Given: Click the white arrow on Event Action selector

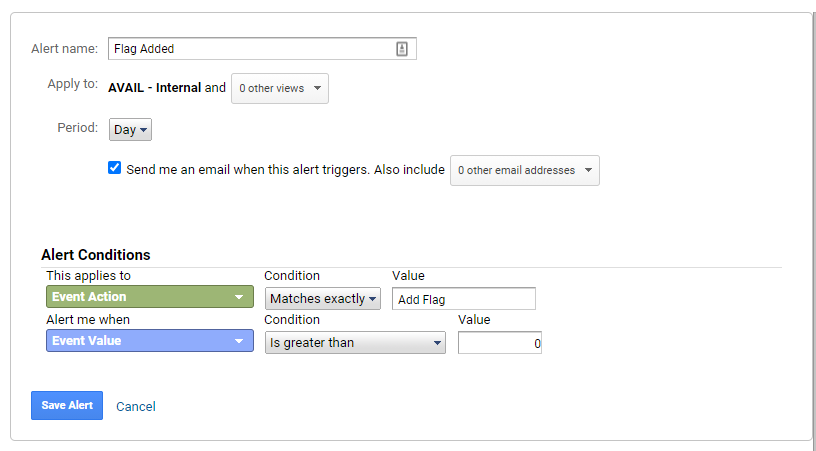Looking at the screenshot, I should 239,297.
